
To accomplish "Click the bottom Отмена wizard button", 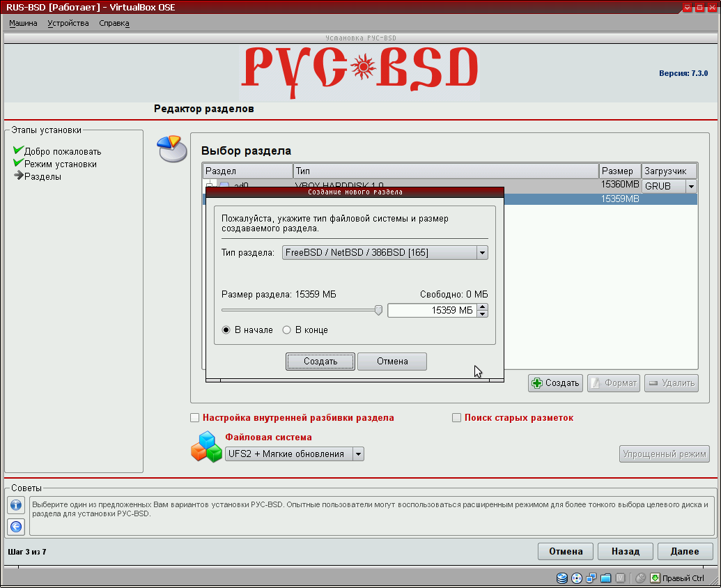I will [566, 551].
